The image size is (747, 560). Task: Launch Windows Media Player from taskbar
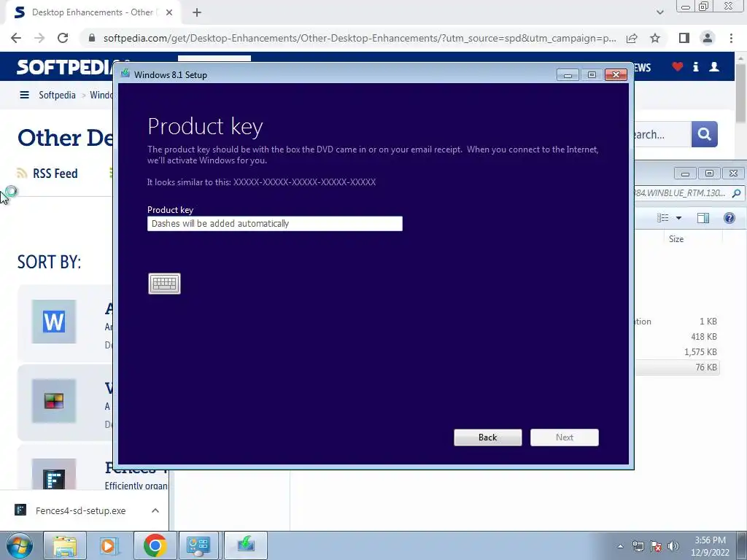109,545
